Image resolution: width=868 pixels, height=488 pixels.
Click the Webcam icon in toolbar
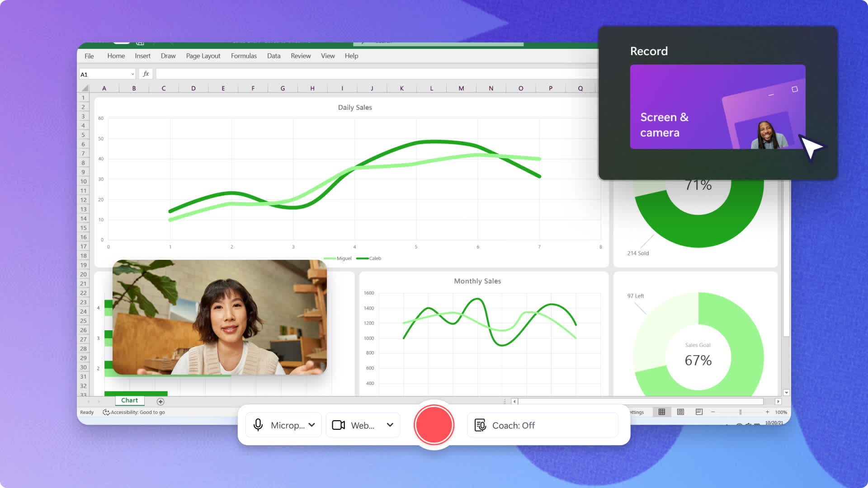339,425
